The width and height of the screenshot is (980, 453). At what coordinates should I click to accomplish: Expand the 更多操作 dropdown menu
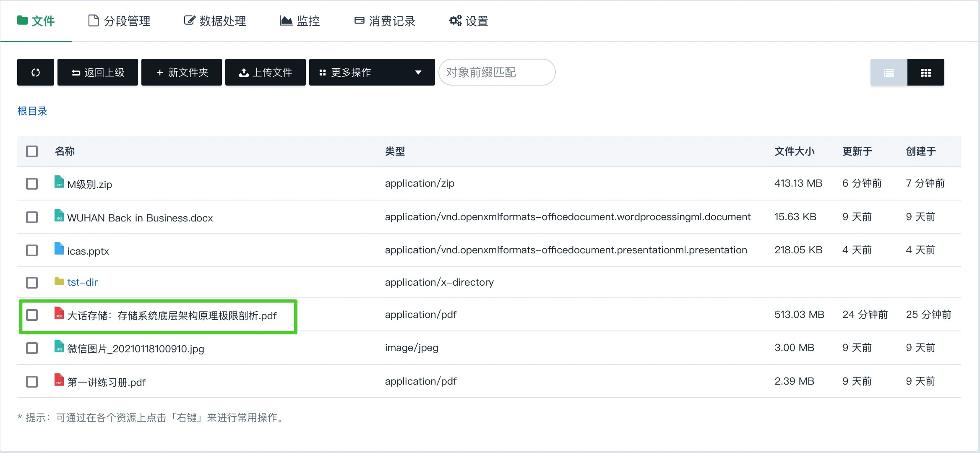tap(369, 73)
